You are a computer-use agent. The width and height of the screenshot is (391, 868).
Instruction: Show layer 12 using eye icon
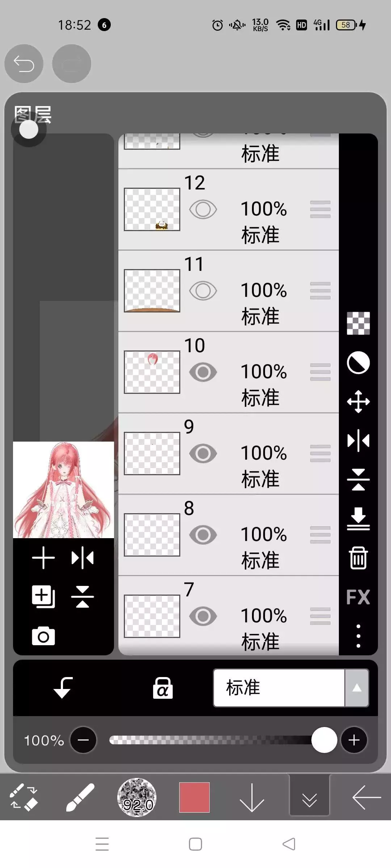point(203,209)
